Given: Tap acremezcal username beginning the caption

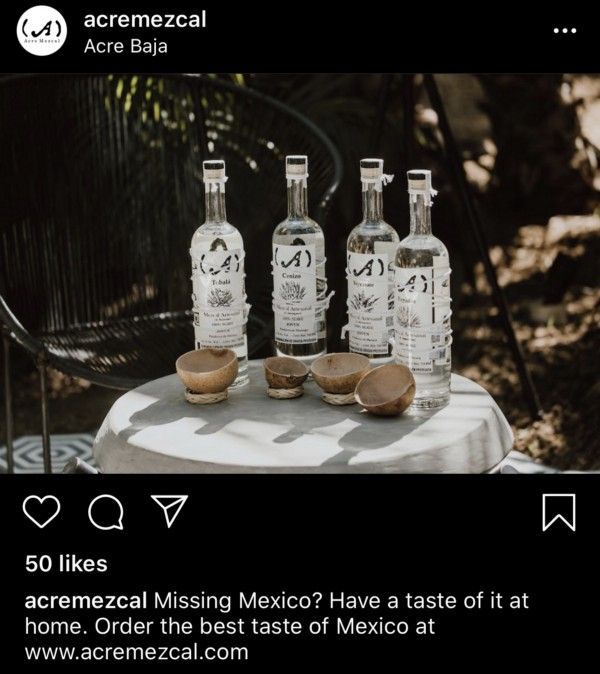Looking at the screenshot, I should click(x=86, y=600).
